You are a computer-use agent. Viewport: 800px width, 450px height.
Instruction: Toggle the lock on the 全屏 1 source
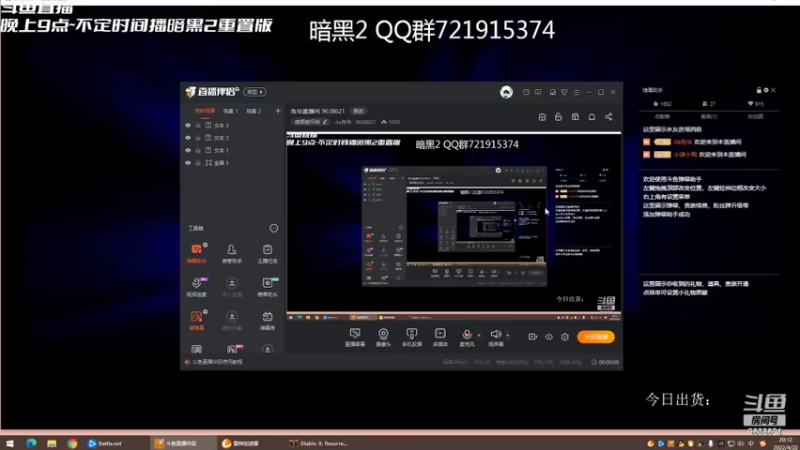(198, 163)
